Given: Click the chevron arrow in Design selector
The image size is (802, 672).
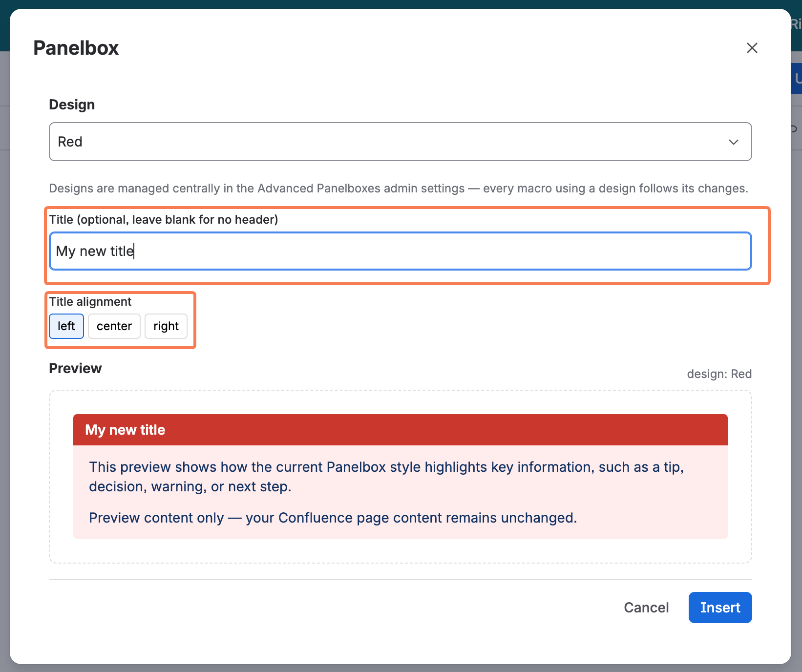Looking at the screenshot, I should click(x=733, y=142).
